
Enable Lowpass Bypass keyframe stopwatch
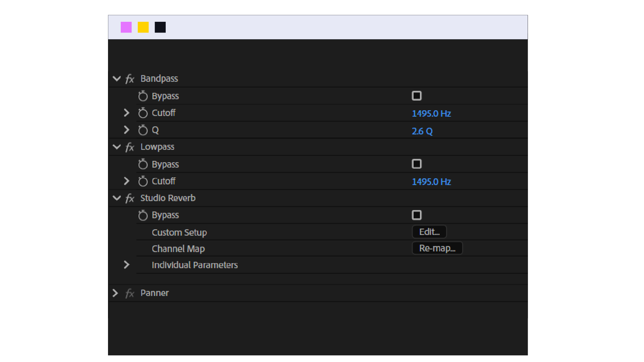click(143, 164)
